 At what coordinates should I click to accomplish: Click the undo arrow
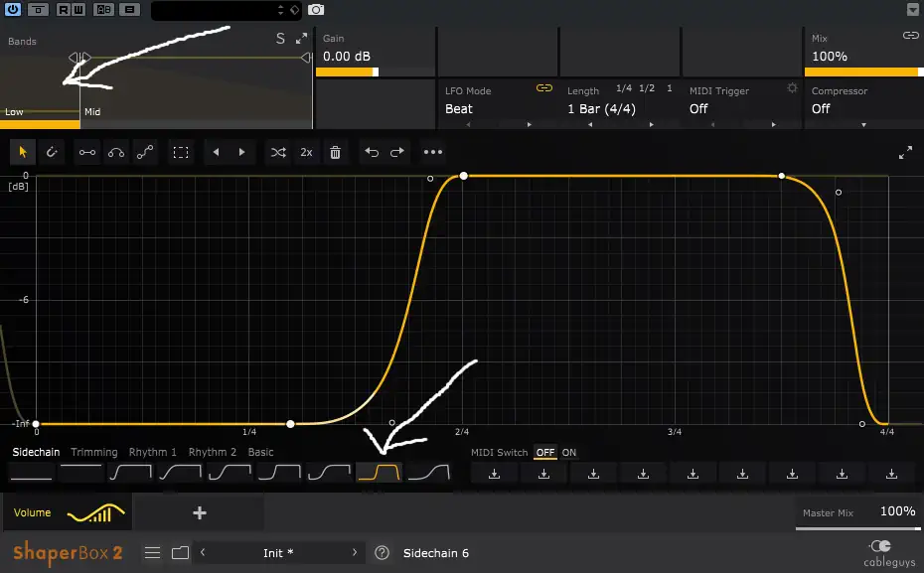pyautogui.click(x=372, y=152)
